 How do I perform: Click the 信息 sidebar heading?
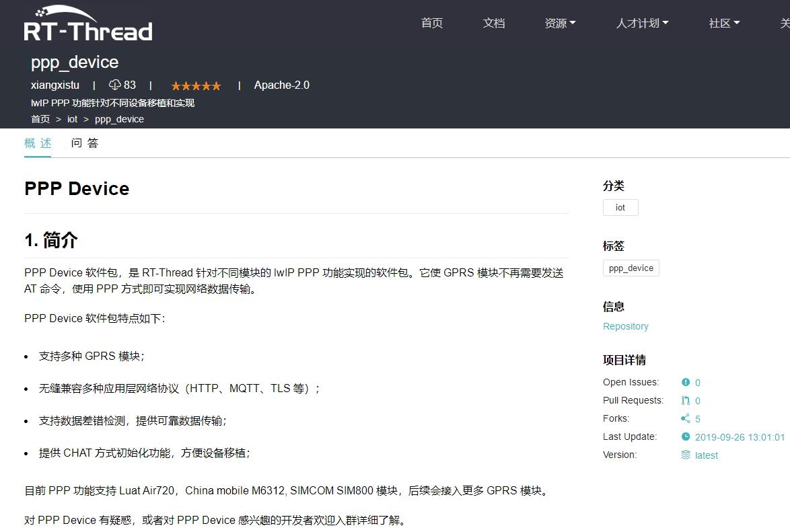(x=614, y=306)
